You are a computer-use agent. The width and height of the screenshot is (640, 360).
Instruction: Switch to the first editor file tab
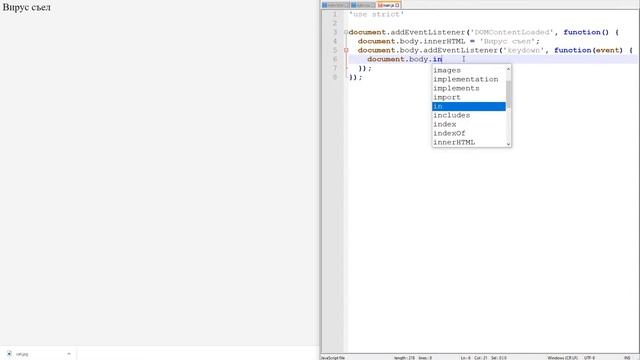[335, 5]
